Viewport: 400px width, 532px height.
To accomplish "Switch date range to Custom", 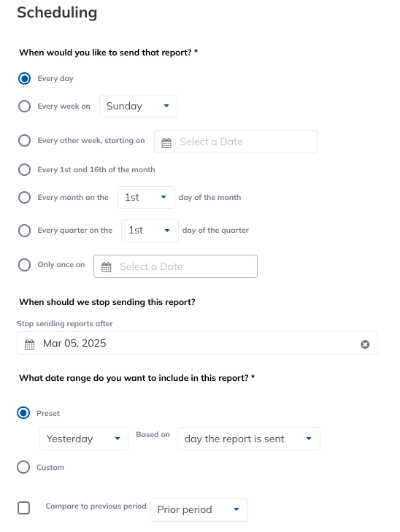I will click(x=23, y=467).
